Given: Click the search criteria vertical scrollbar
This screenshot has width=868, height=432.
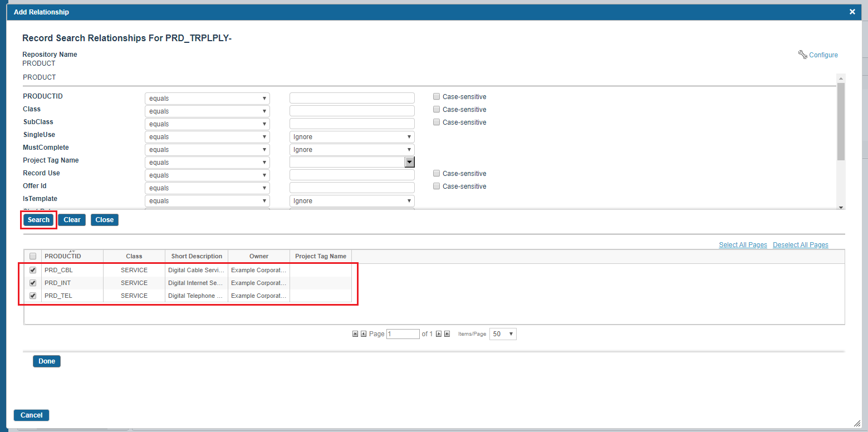Looking at the screenshot, I should click(x=841, y=121).
